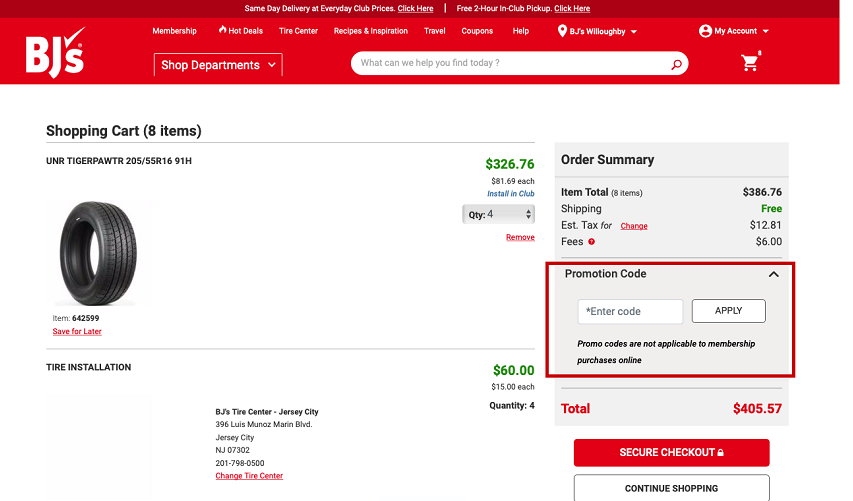Image resolution: width=853 pixels, height=501 pixels.
Task: Open the Qty selector for tires
Action: pyautogui.click(x=498, y=214)
